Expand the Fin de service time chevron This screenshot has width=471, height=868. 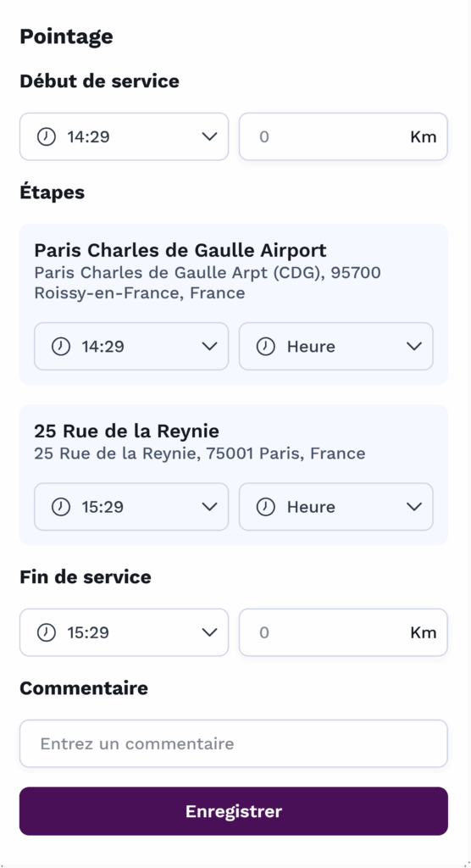[x=209, y=632]
